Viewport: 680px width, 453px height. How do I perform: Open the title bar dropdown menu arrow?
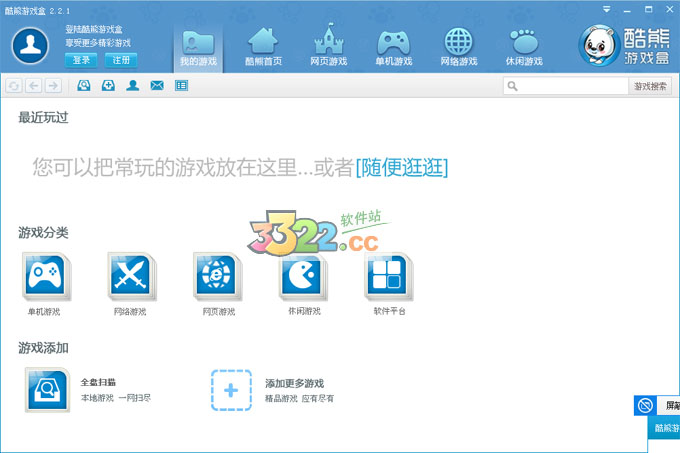(607, 10)
